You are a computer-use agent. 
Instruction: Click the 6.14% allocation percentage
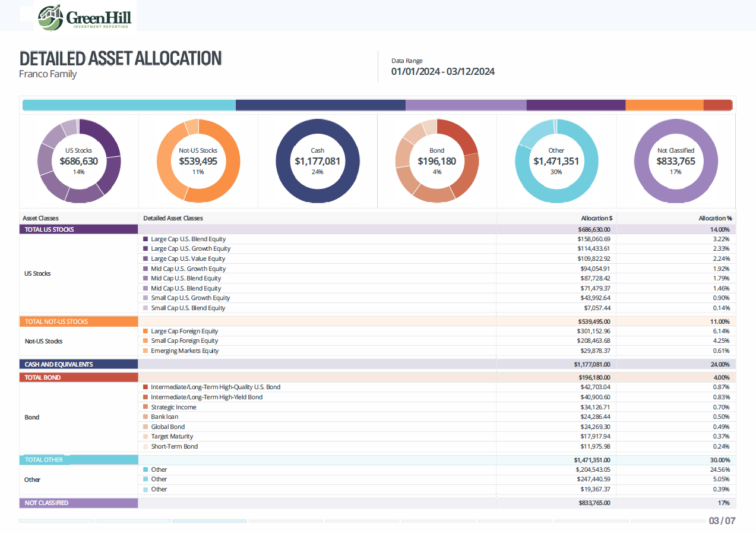[722, 331]
